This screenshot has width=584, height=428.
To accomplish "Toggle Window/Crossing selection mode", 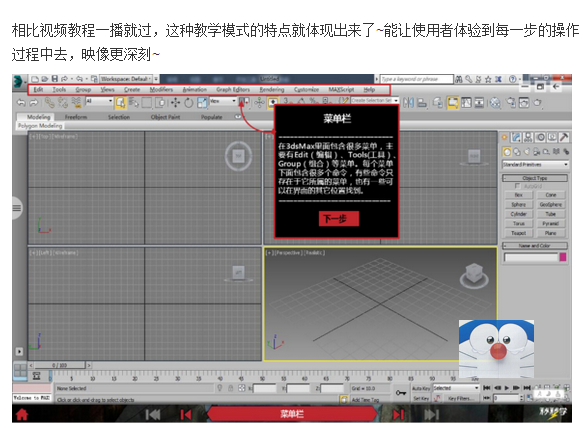I will 160,102.
